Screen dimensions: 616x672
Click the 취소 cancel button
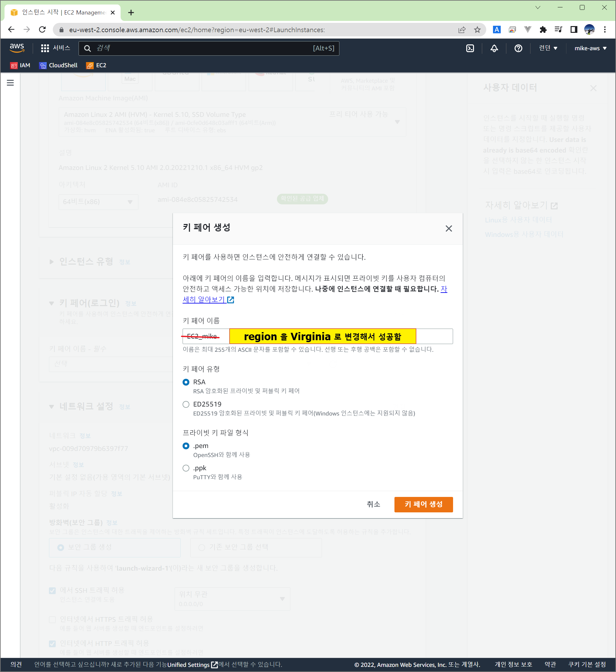click(373, 504)
